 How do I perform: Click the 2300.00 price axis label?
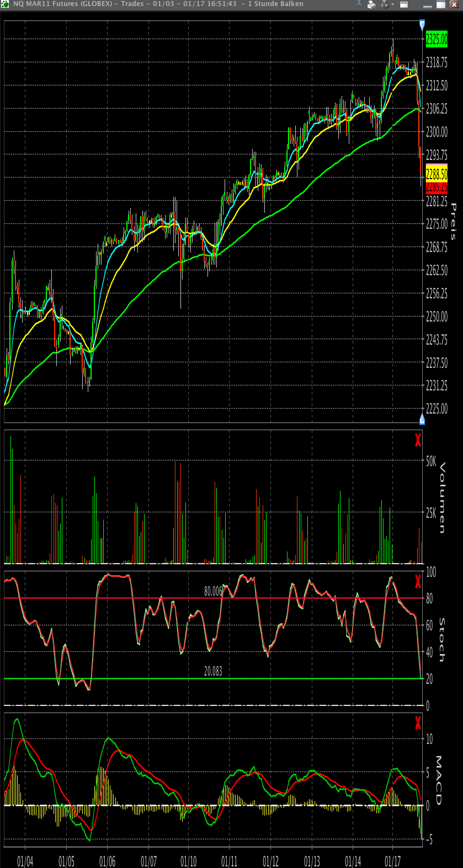click(437, 132)
